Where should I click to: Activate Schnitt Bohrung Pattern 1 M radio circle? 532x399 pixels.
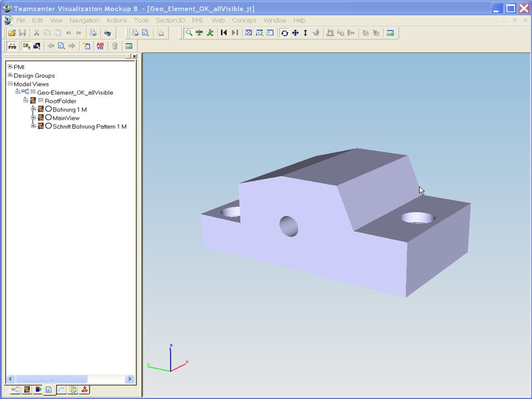click(49, 126)
